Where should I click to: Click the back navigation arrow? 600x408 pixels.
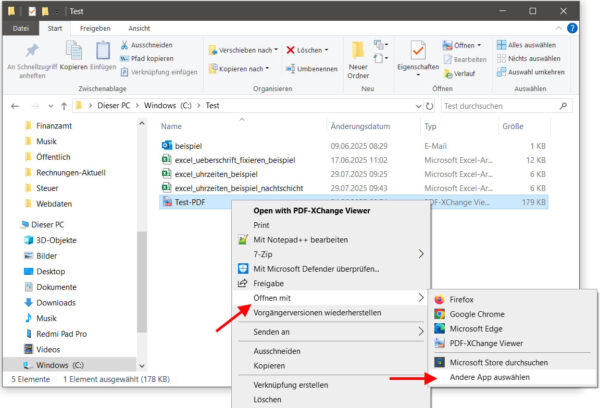pyautogui.click(x=15, y=106)
